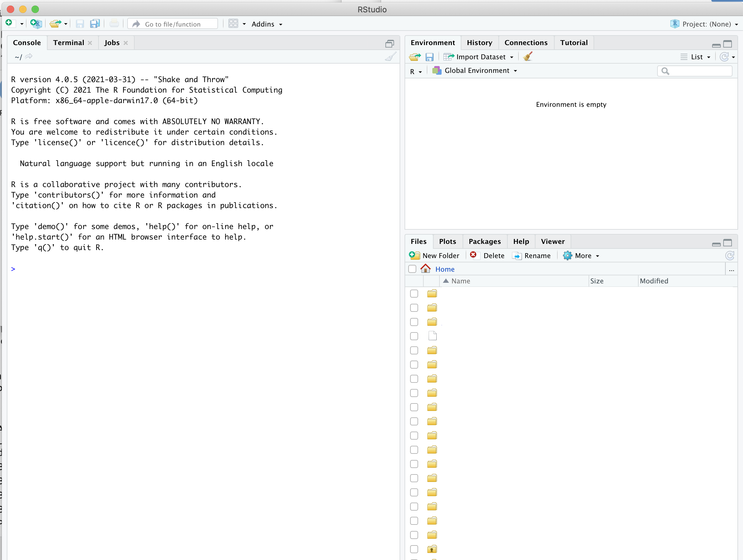The height and width of the screenshot is (560, 743).
Task: Click the Create a Project icon
Action: click(36, 23)
